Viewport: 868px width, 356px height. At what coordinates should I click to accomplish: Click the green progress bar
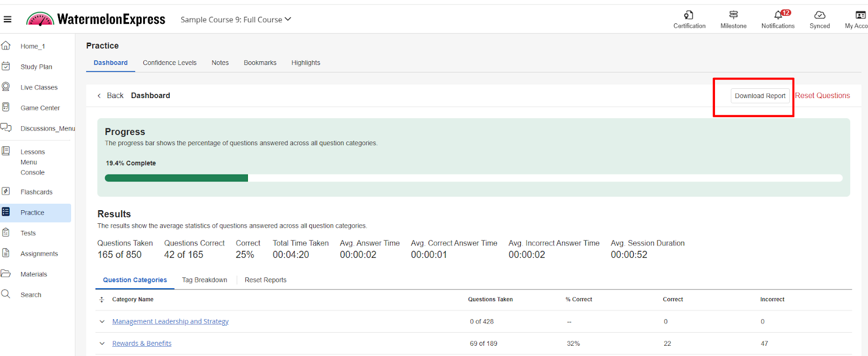click(176, 178)
